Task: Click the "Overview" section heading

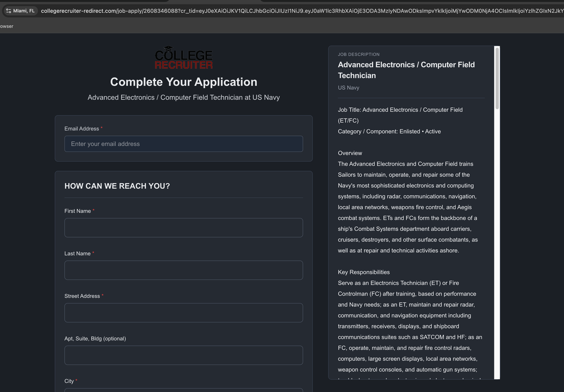Action: point(350,153)
